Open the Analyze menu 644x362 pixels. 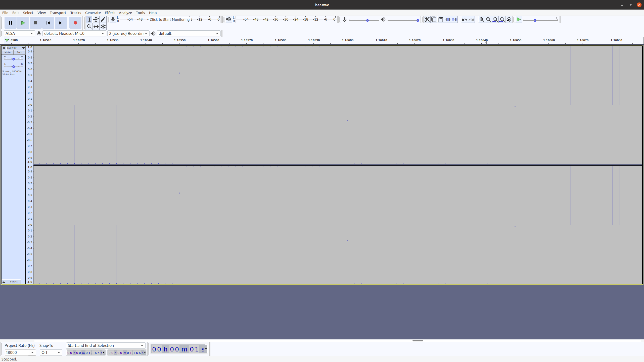pos(125,13)
